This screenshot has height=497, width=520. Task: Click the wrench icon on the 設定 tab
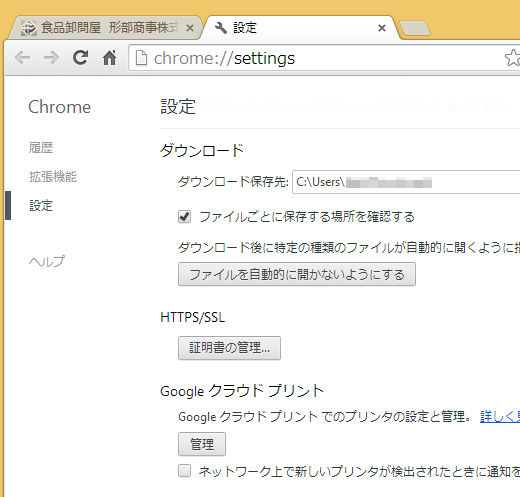(220, 28)
